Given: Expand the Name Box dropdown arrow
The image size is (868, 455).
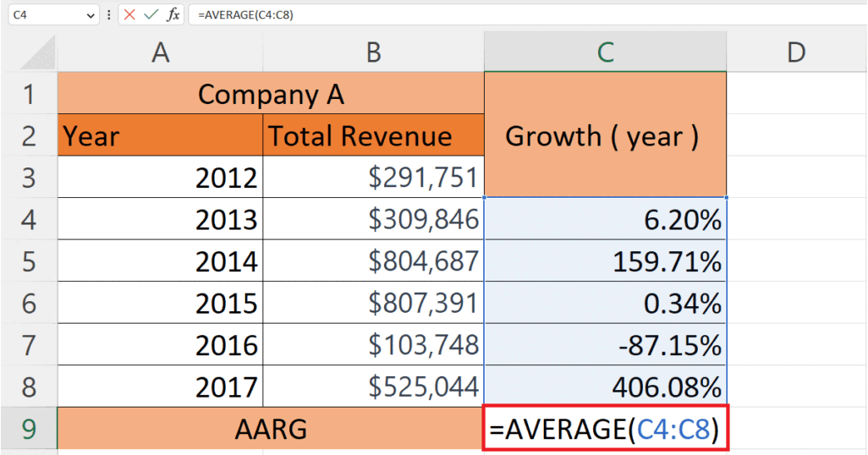Looking at the screenshot, I should [x=91, y=15].
